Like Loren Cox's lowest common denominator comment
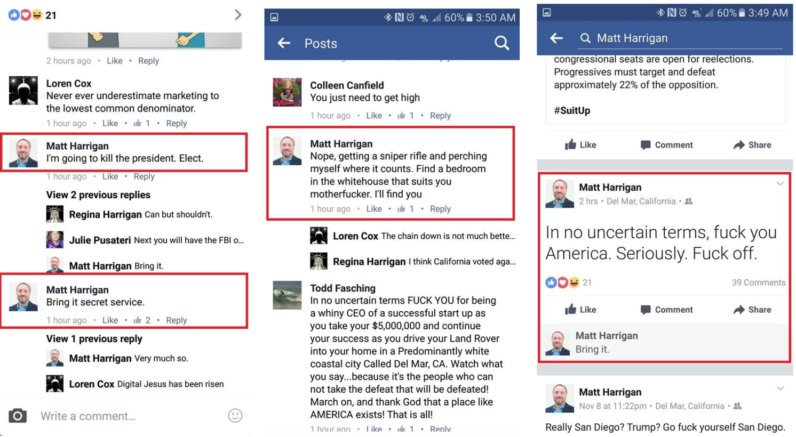The image size is (796, 437). 110,123
